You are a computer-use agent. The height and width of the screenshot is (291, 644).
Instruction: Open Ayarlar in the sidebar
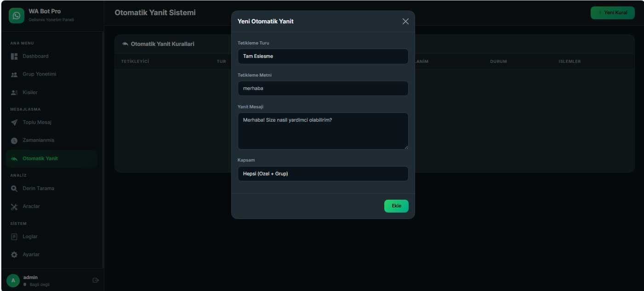pyautogui.click(x=31, y=254)
